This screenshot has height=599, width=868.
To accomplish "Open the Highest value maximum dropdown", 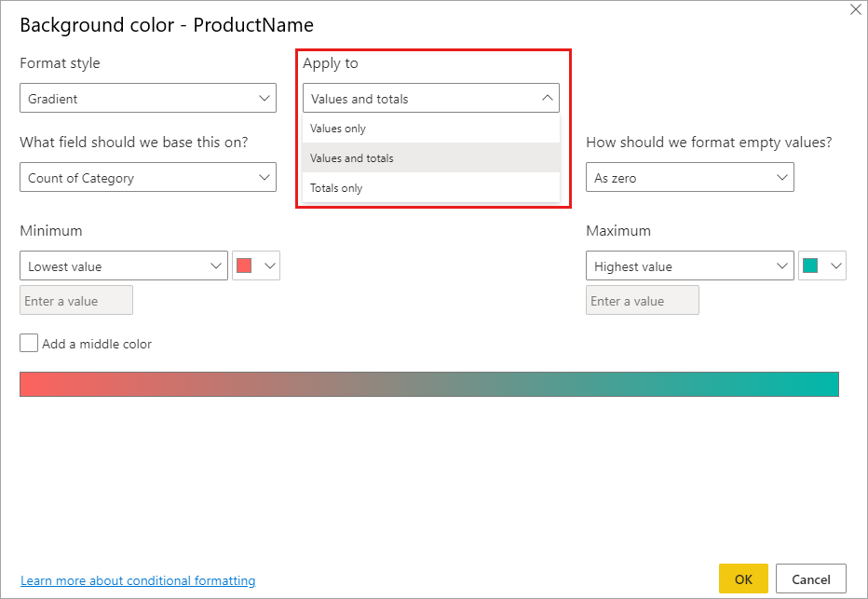I will [690, 265].
